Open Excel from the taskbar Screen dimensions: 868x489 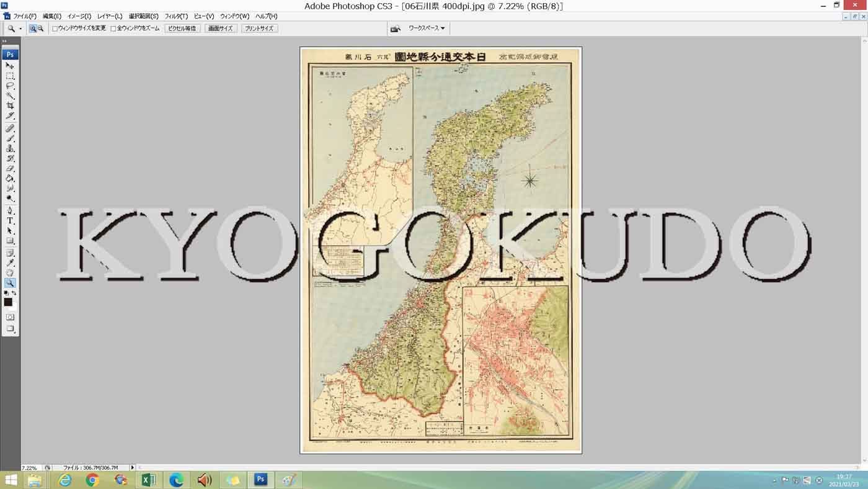(148, 480)
